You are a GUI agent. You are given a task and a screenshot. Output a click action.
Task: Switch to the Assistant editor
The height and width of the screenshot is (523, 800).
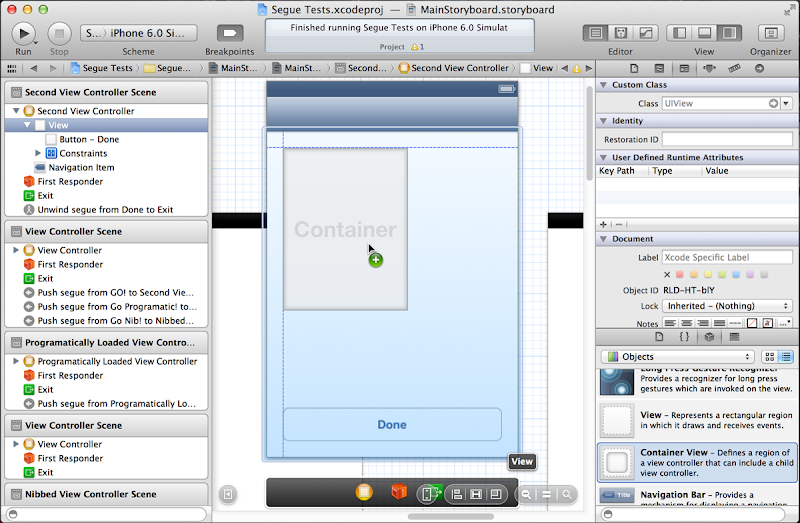pos(620,33)
